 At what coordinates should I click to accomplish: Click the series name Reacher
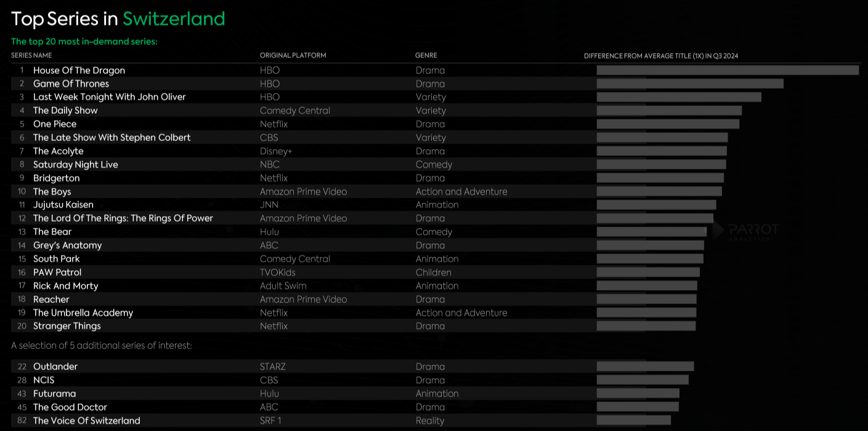(x=51, y=299)
